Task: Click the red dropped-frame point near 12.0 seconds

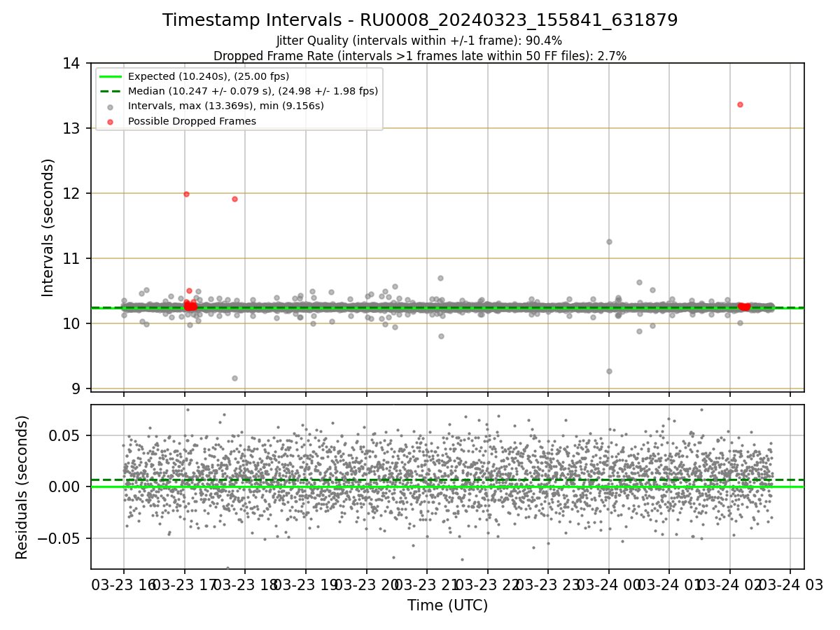Action: tap(186, 194)
